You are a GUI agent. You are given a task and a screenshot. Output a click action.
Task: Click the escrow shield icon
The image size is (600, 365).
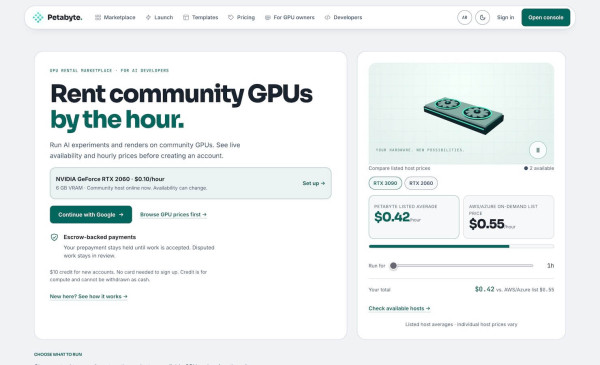coord(54,237)
